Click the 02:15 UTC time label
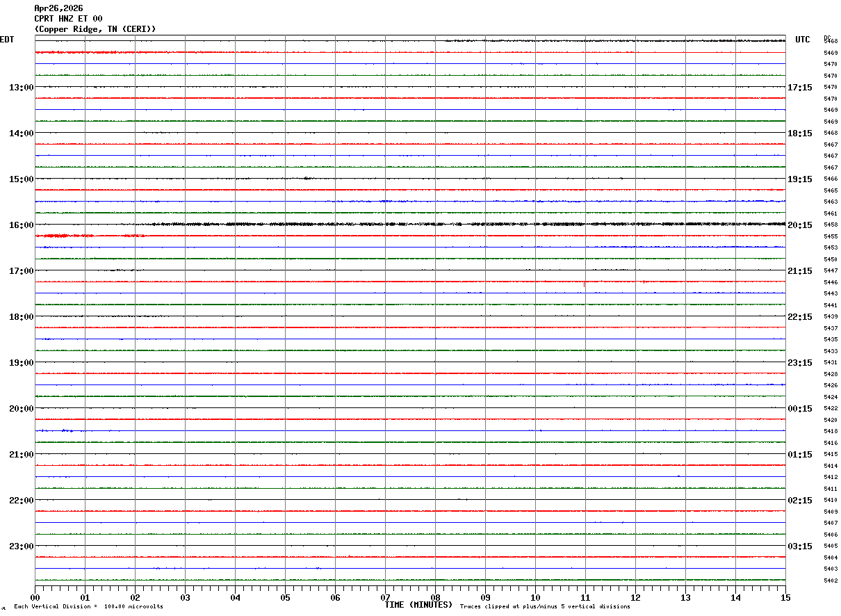Viewport: 841px width, 616px height. 800,500
